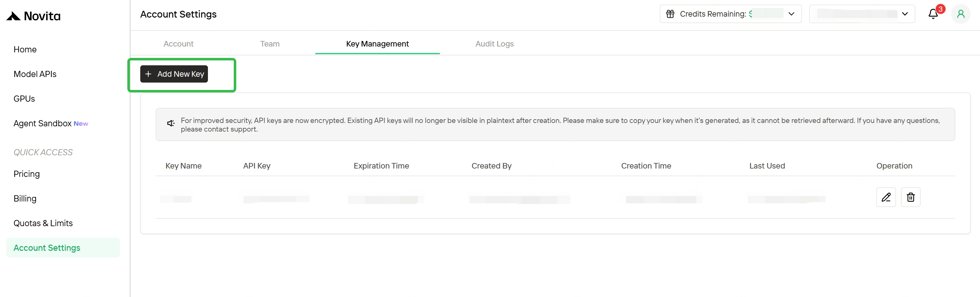Click the API key encryption notice text
Image resolution: width=980 pixels, height=297 pixels.
560,125
